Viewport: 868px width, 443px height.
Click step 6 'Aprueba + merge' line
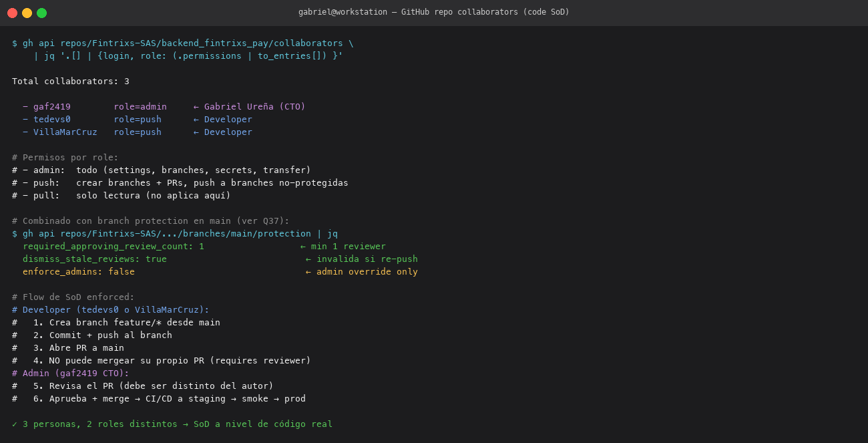[159, 399]
